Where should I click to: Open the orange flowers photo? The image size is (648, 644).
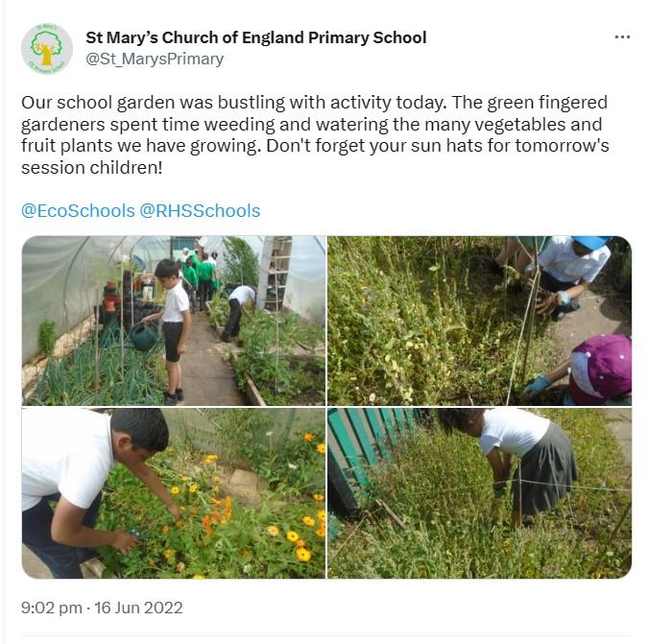pos(174,493)
